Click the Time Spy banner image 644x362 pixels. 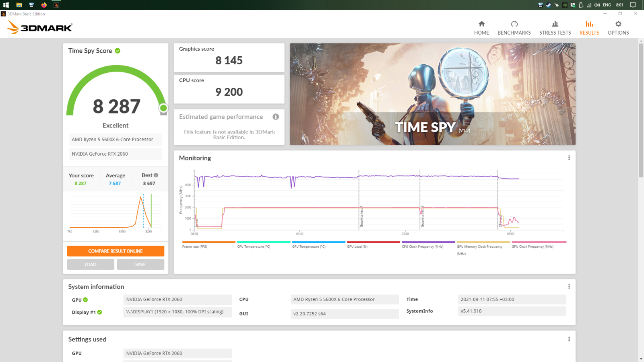pyautogui.click(x=433, y=94)
